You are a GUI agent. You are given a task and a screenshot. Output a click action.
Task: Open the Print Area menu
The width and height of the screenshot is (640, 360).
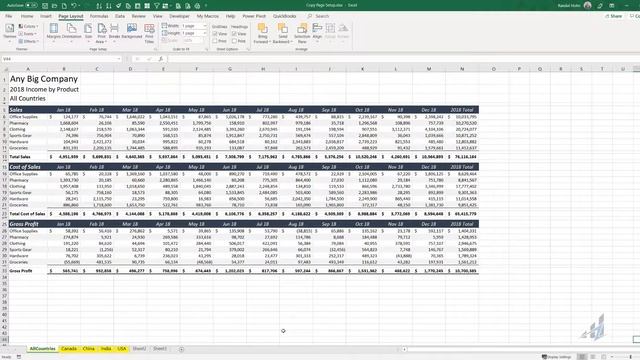coord(101,33)
